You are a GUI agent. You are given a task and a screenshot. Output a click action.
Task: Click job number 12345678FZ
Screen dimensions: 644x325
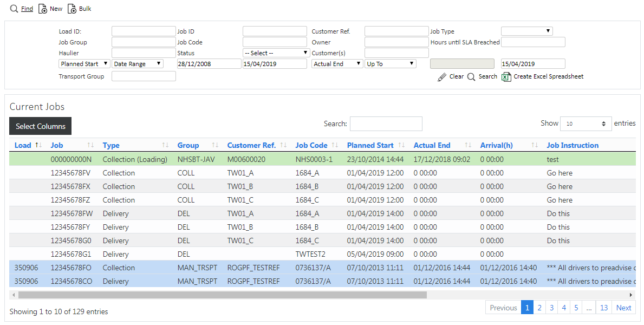pos(70,200)
